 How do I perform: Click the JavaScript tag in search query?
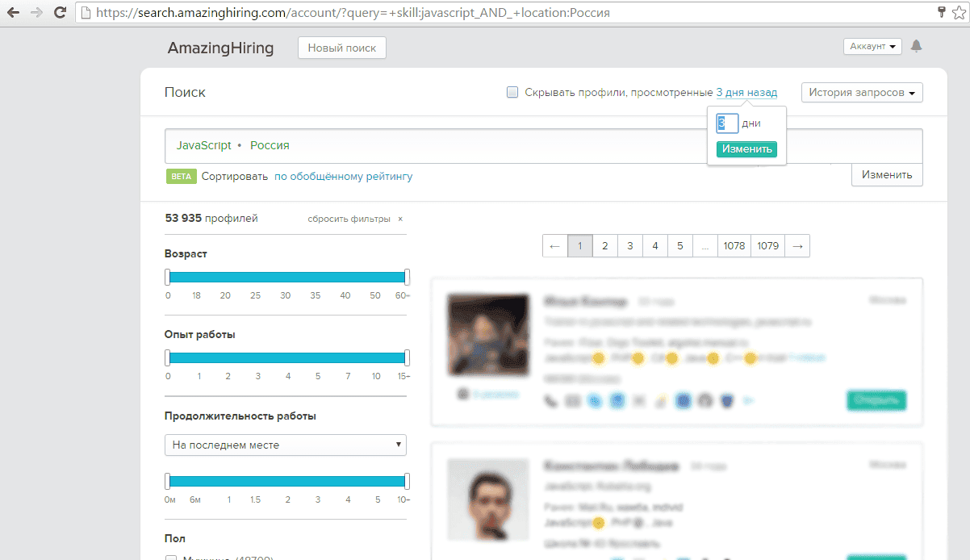[x=203, y=145]
